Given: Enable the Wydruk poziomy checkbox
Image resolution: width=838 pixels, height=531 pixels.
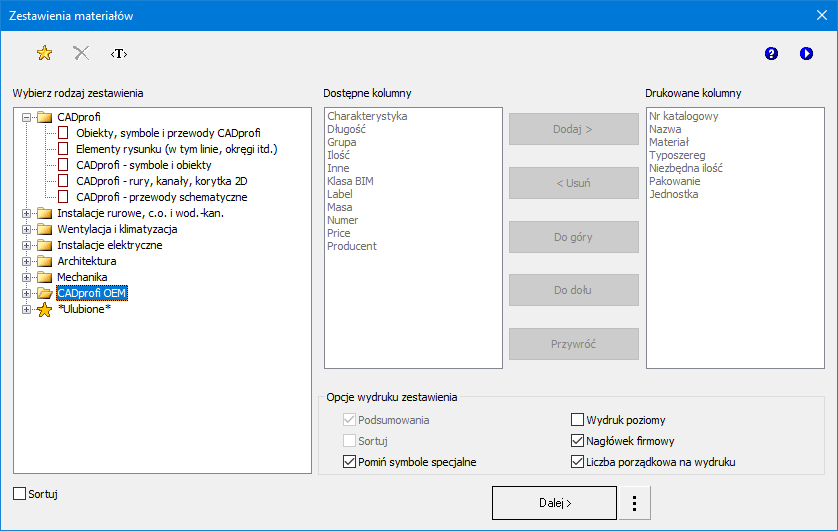Looking at the screenshot, I should (578, 421).
